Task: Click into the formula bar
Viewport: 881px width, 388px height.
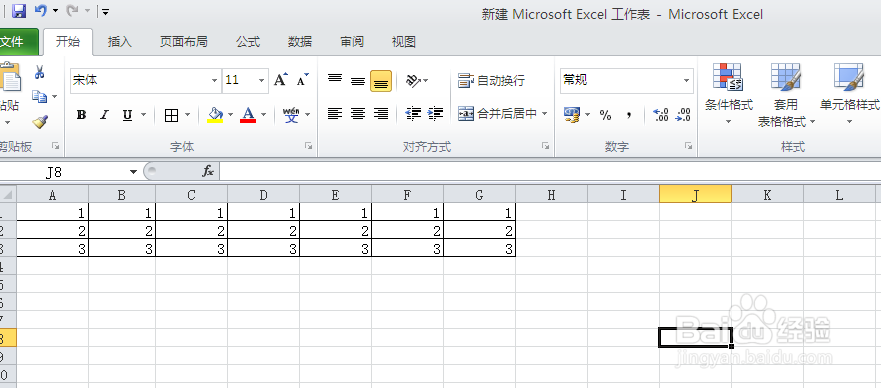Action: (550, 171)
